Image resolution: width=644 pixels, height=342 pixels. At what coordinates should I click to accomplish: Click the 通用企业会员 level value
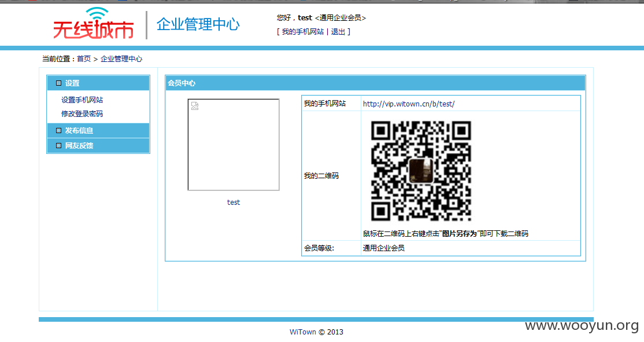point(384,248)
